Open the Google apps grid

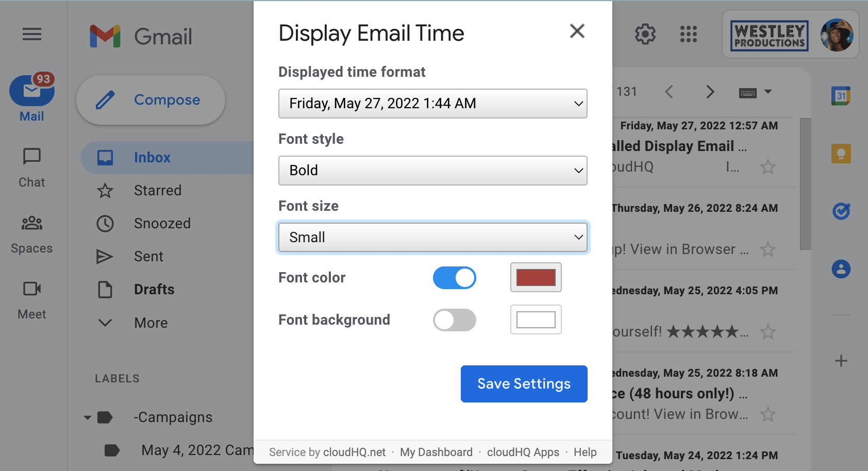(x=688, y=35)
